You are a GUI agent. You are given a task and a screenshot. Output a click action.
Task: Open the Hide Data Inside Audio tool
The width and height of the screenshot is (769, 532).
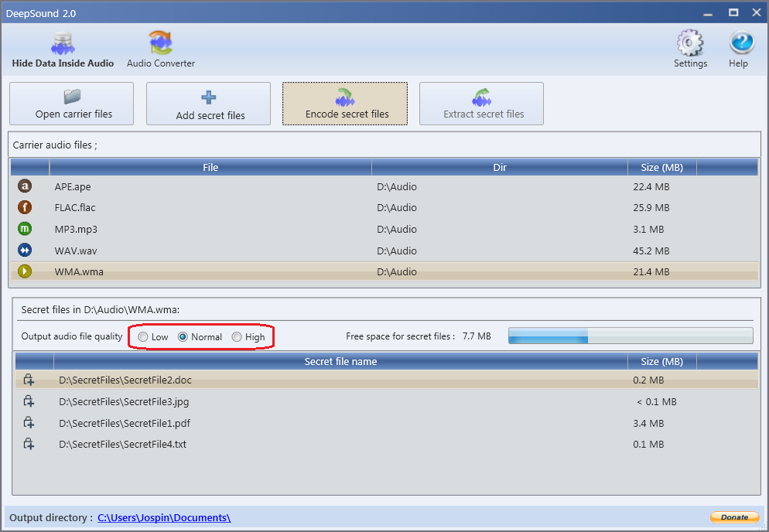click(63, 49)
